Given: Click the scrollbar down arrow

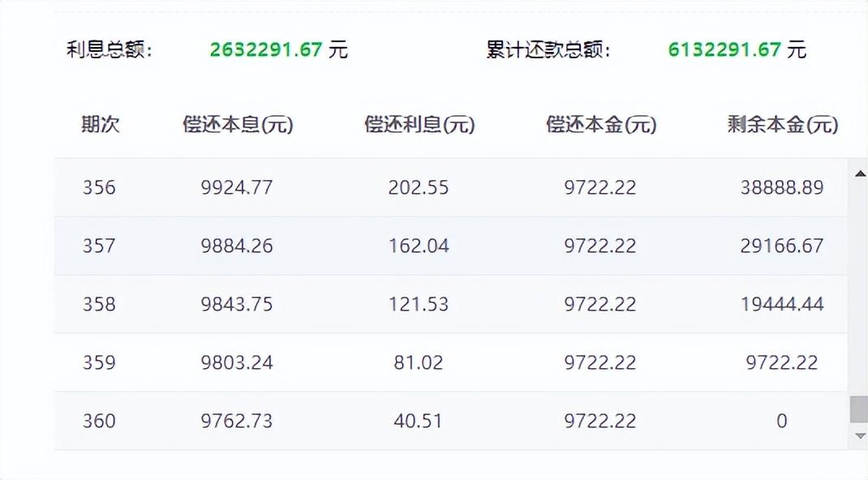Looking at the screenshot, I should point(859,436).
